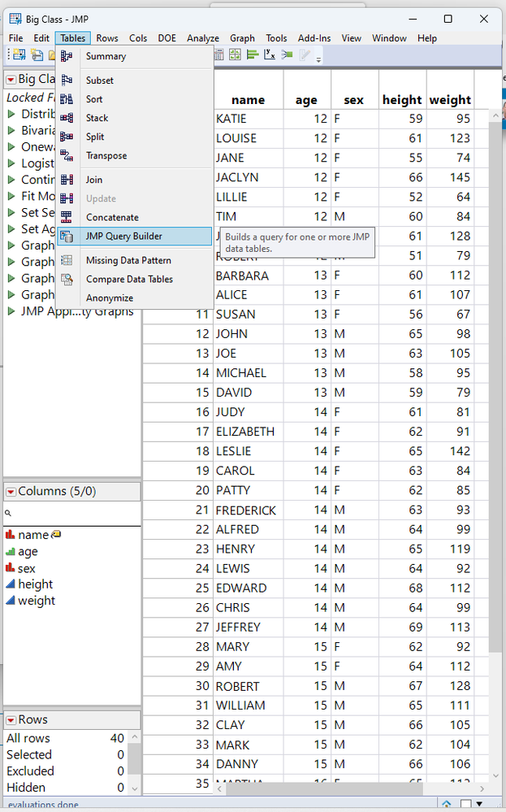The height and width of the screenshot is (812, 506).
Task: Click the Selected rows count entry
Action: (65, 755)
